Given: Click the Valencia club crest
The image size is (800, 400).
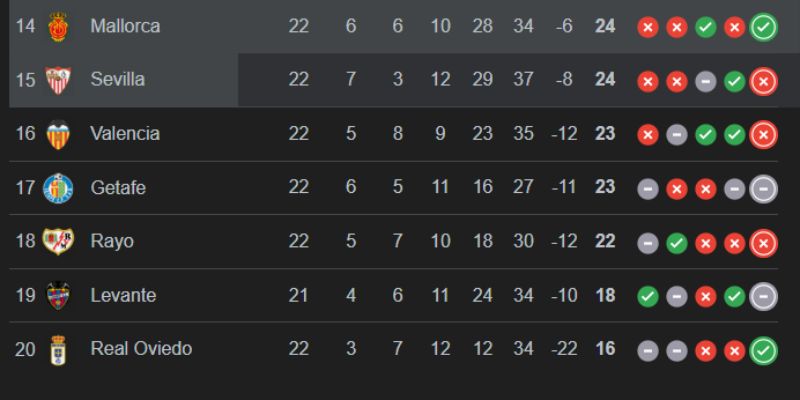Looking at the screenshot, I should click(57, 134).
